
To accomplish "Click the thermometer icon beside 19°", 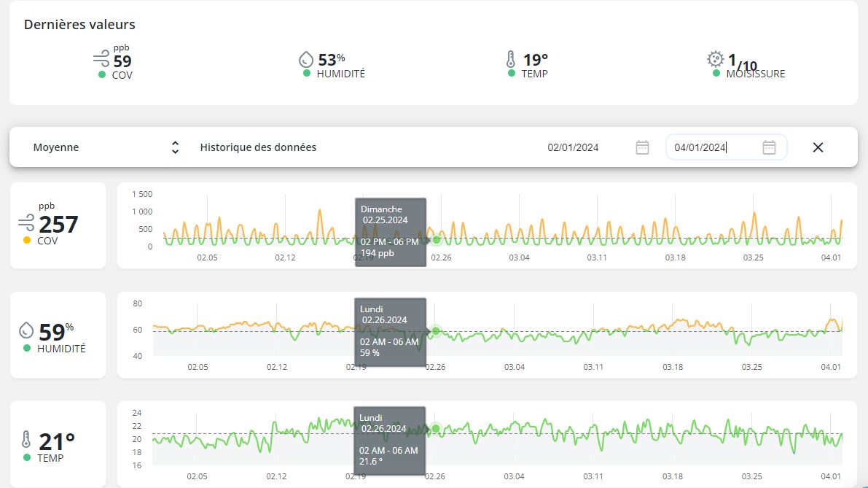I will pyautogui.click(x=511, y=59).
